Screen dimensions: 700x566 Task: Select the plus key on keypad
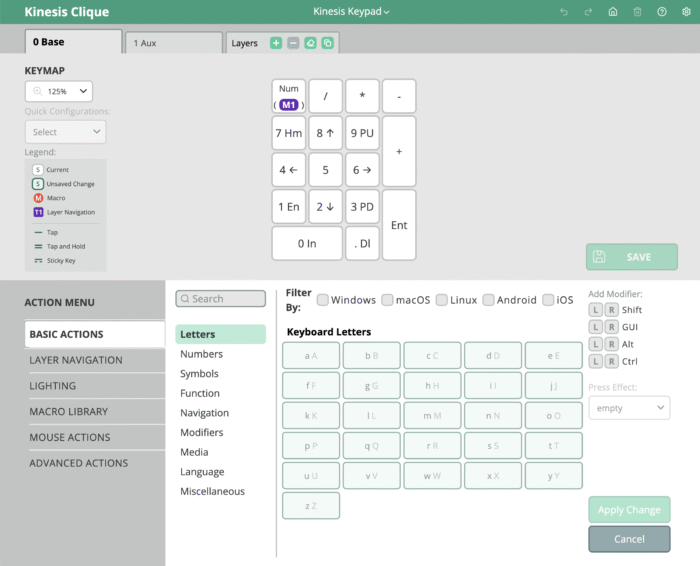[399, 151]
